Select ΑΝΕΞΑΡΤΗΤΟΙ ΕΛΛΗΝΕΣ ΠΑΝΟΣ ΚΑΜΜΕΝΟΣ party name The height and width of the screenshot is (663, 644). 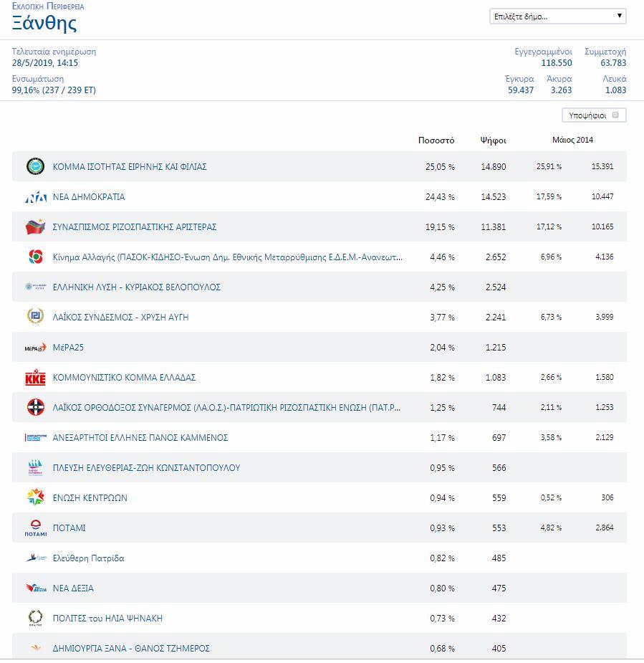pyautogui.click(x=140, y=438)
